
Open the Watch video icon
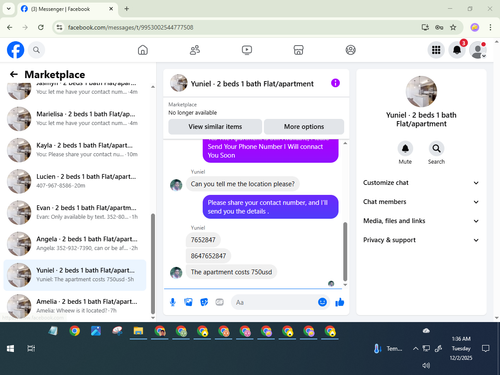pos(247,50)
